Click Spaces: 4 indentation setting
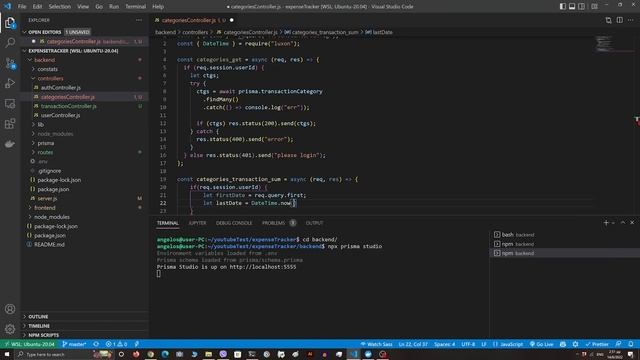 (x=444, y=344)
